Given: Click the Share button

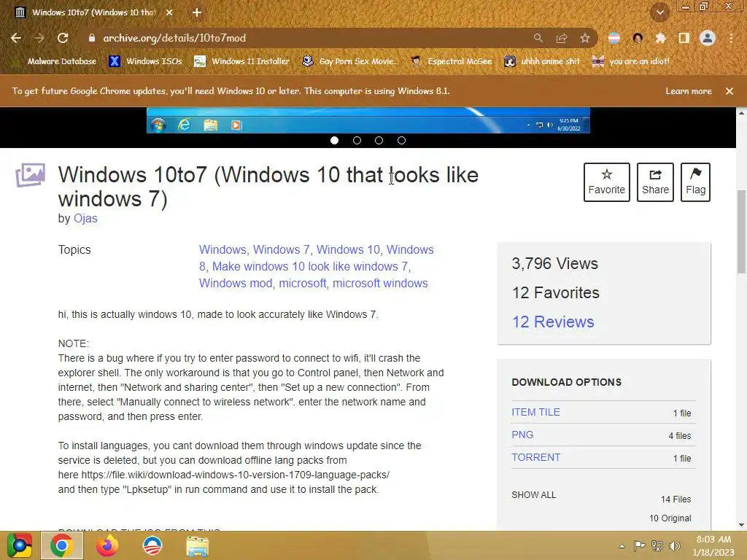Looking at the screenshot, I should coord(655,182).
